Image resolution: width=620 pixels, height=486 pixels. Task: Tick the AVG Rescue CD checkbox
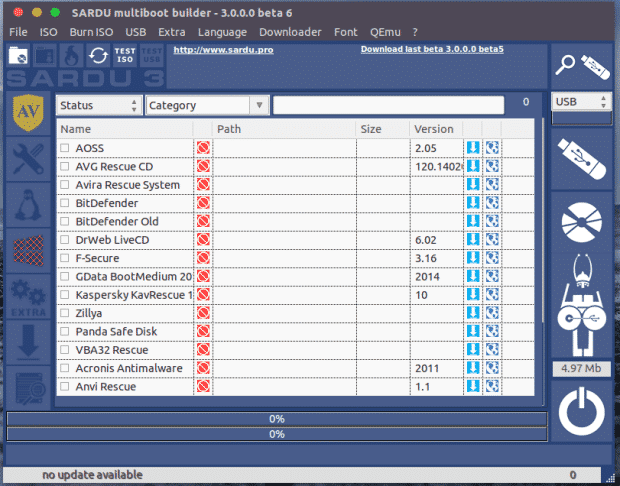tap(64, 166)
